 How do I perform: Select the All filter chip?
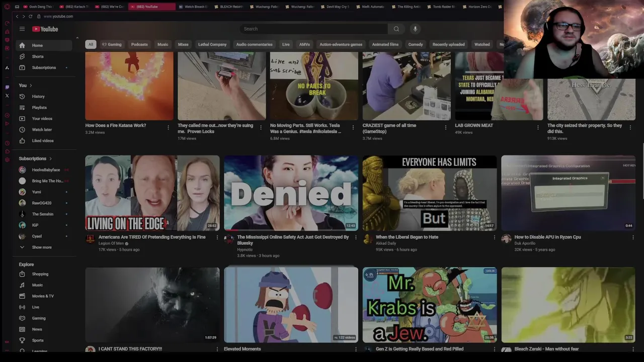click(x=91, y=44)
